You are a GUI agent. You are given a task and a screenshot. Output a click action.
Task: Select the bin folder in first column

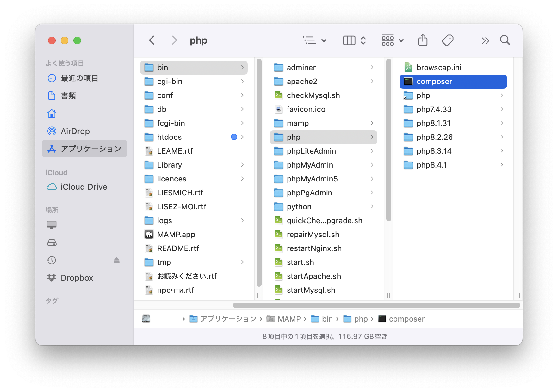[194, 67]
